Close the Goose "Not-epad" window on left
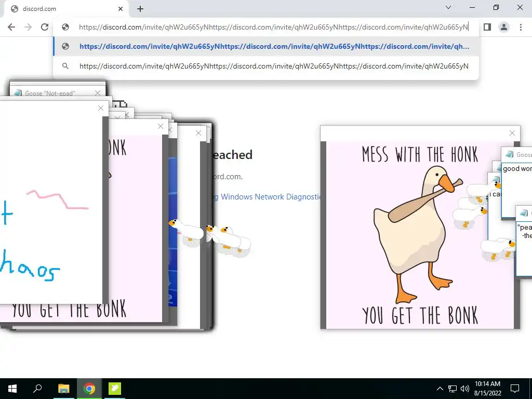 [x=98, y=93]
